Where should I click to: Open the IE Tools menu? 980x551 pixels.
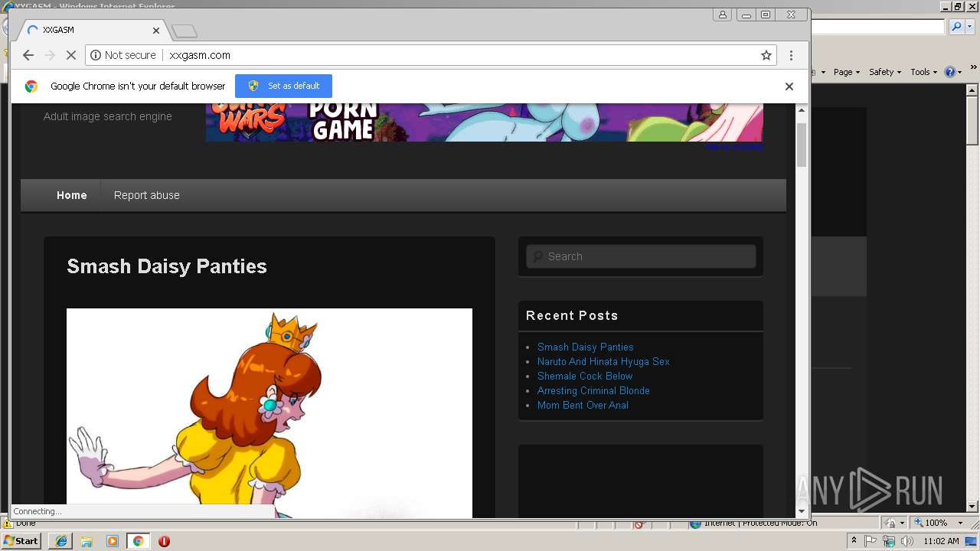[x=923, y=72]
